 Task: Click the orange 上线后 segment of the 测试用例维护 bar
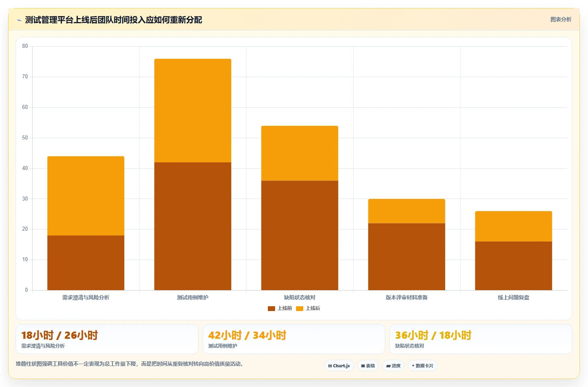click(193, 111)
